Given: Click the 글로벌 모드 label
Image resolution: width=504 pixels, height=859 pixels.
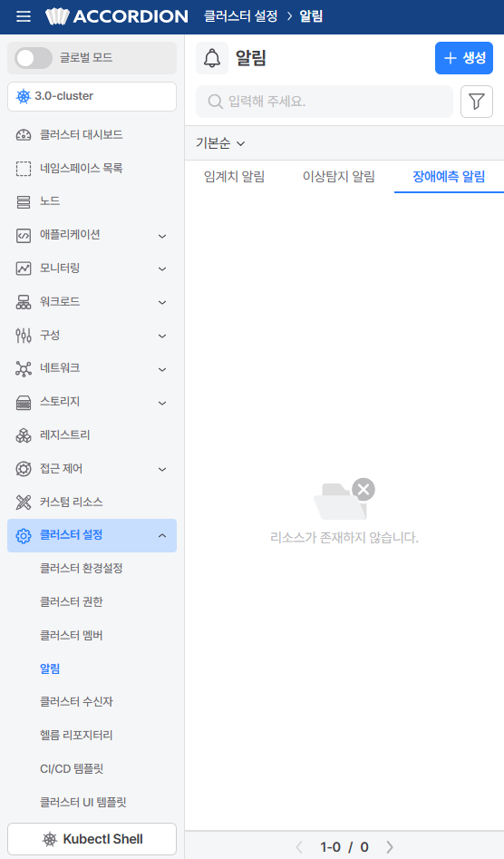Looking at the screenshot, I should 86,57.
